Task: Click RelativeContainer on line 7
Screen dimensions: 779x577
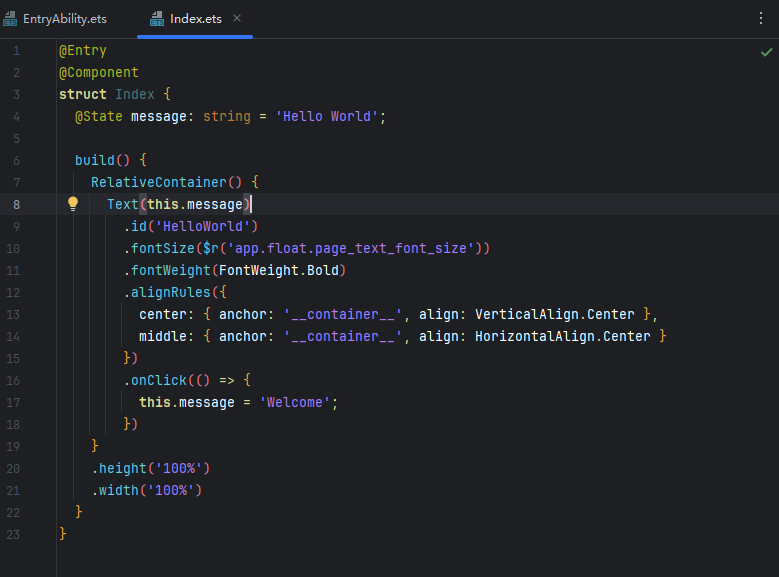Action: click(158, 182)
